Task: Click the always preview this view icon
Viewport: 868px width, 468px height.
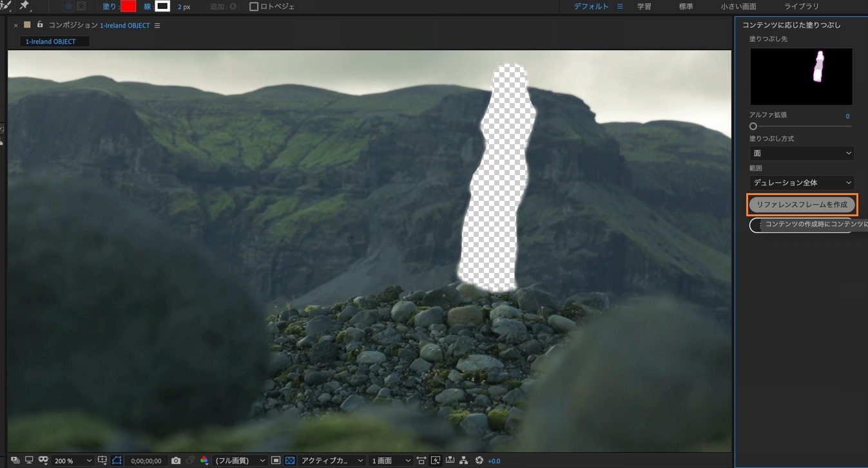Action: (x=15, y=460)
